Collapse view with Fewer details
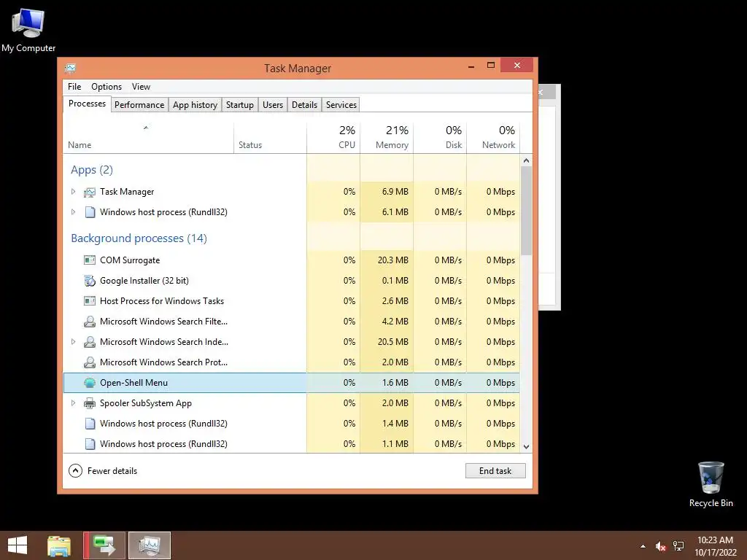This screenshot has width=747, height=560. 103,471
